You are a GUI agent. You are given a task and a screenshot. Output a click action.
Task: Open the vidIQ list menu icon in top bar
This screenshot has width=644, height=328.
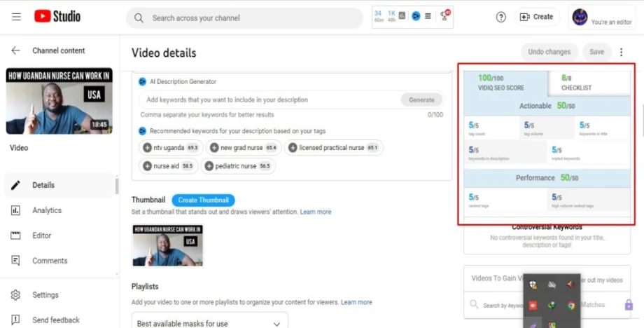tap(428, 16)
